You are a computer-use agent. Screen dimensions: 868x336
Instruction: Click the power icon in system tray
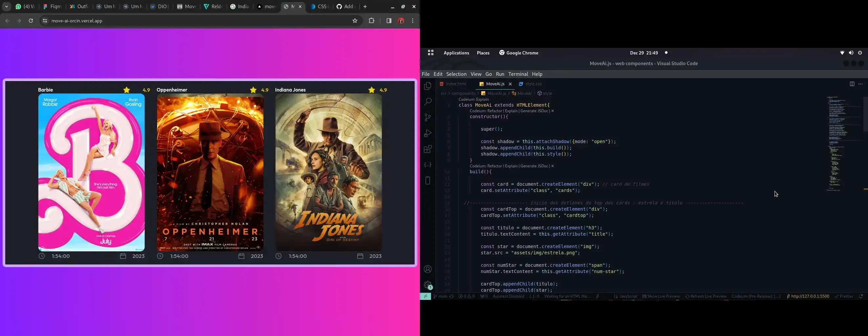coord(860,52)
